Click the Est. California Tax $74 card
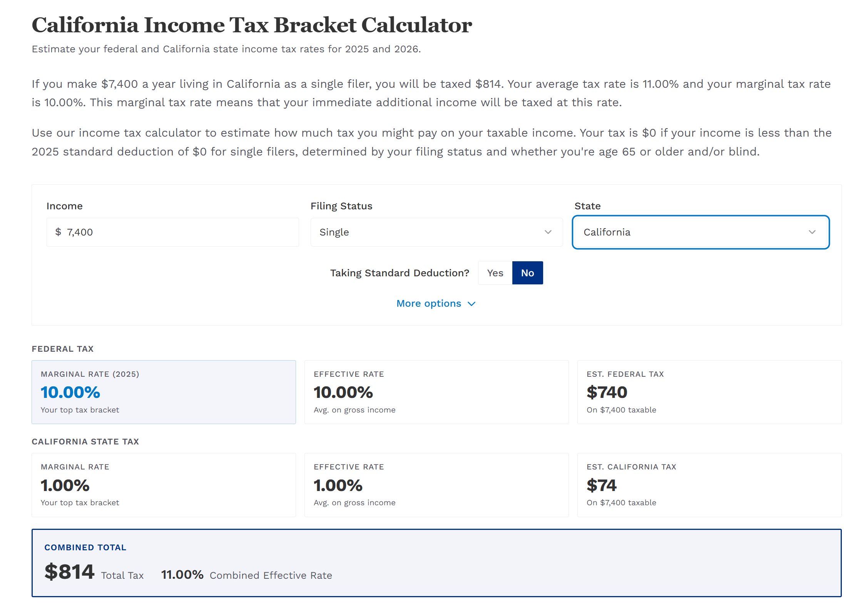 point(709,485)
